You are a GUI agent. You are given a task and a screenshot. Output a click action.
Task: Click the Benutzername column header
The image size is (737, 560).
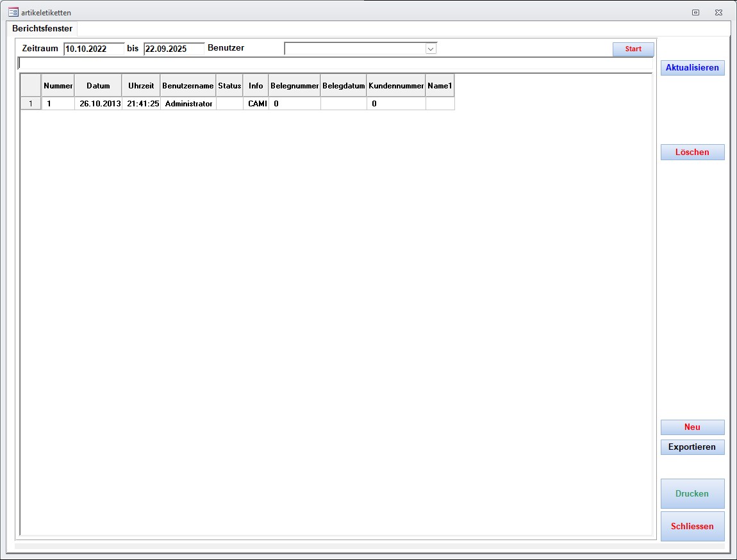tap(188, 86)
